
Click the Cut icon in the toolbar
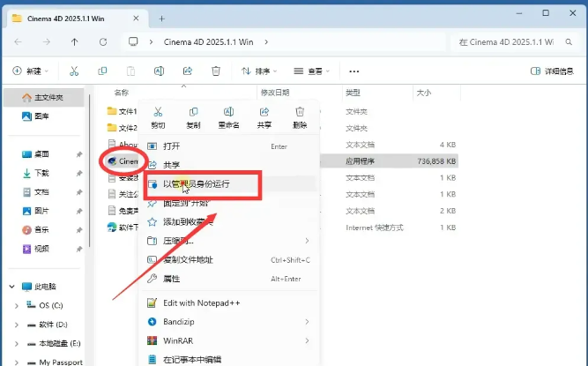click(x=74, y=71)
